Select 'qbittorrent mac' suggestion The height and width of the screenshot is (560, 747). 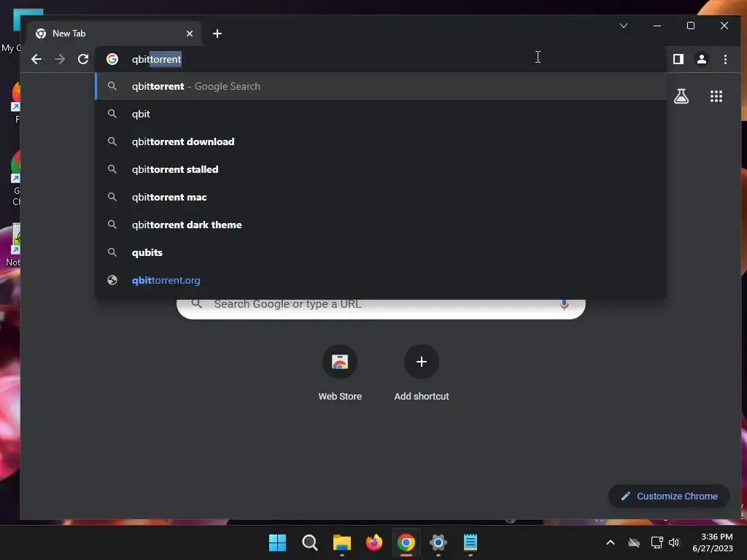(x=381, y=197)
